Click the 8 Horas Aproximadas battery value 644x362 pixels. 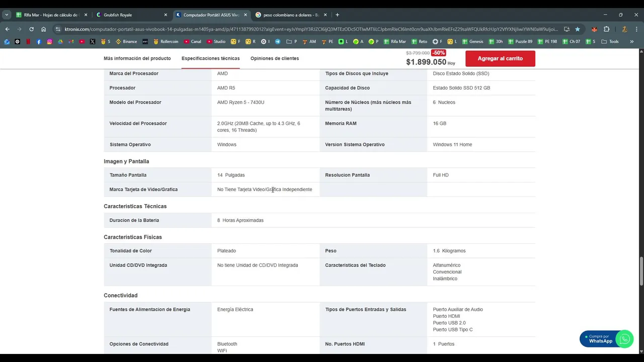click(x=240, y=220)
